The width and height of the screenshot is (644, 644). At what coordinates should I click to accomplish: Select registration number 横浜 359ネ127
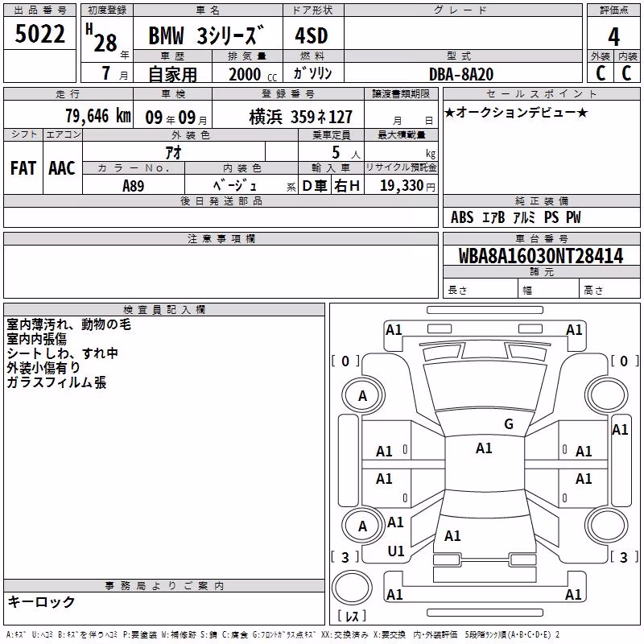[301, 118]
